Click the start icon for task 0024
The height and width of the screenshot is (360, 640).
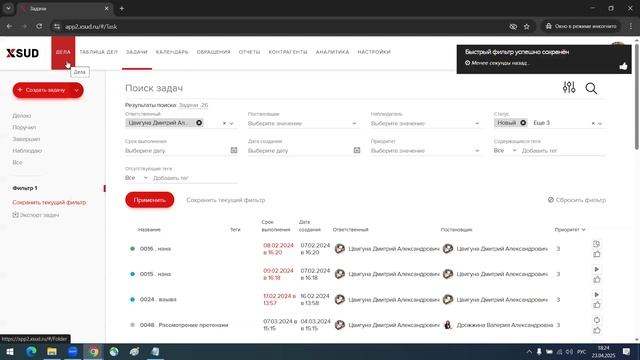point(596,295)
